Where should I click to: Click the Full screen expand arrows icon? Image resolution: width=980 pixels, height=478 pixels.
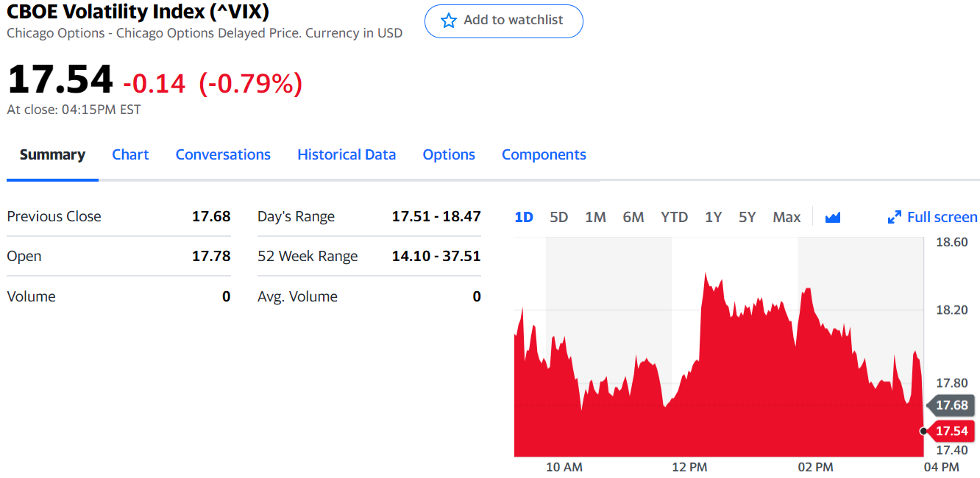(x=895, y=217)
